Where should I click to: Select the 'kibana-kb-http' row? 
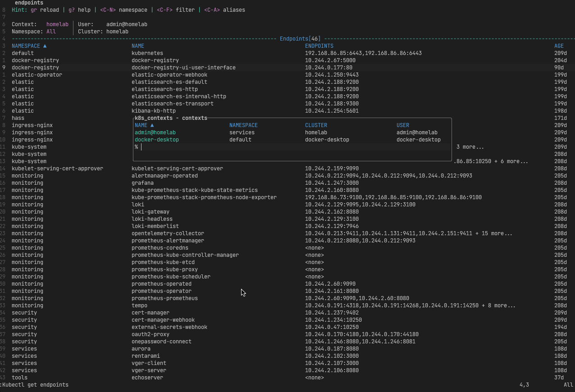point(287,111)
